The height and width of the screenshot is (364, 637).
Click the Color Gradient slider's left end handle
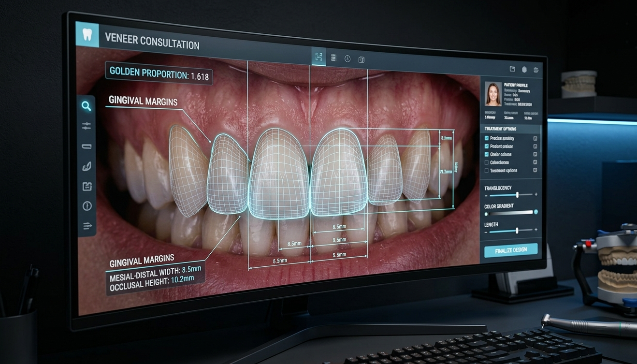coord(486,214)
